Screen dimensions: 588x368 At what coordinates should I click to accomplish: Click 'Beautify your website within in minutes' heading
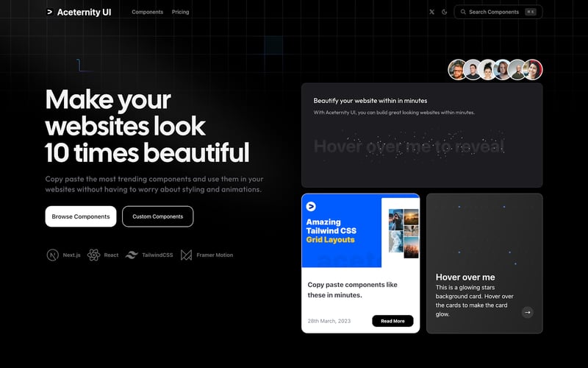point(370,101)
